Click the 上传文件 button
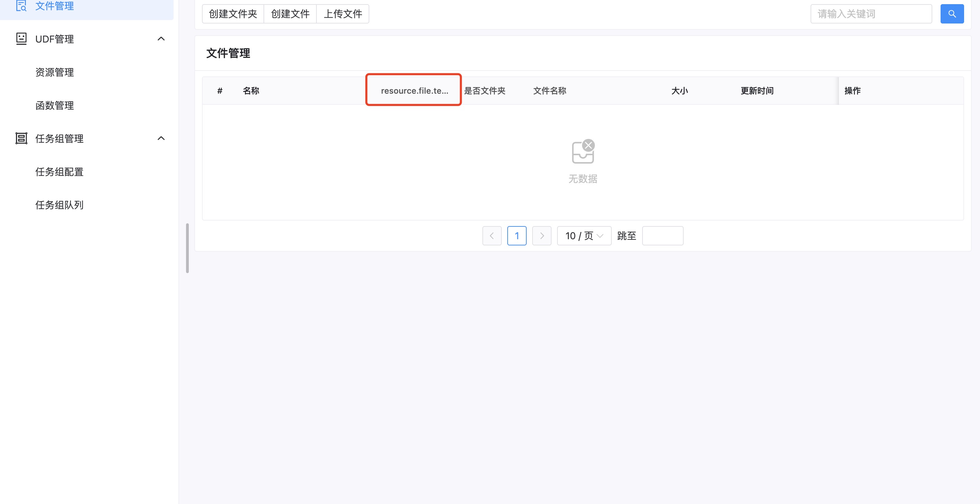The image size is (980, 504). click(x=342, y=14)
